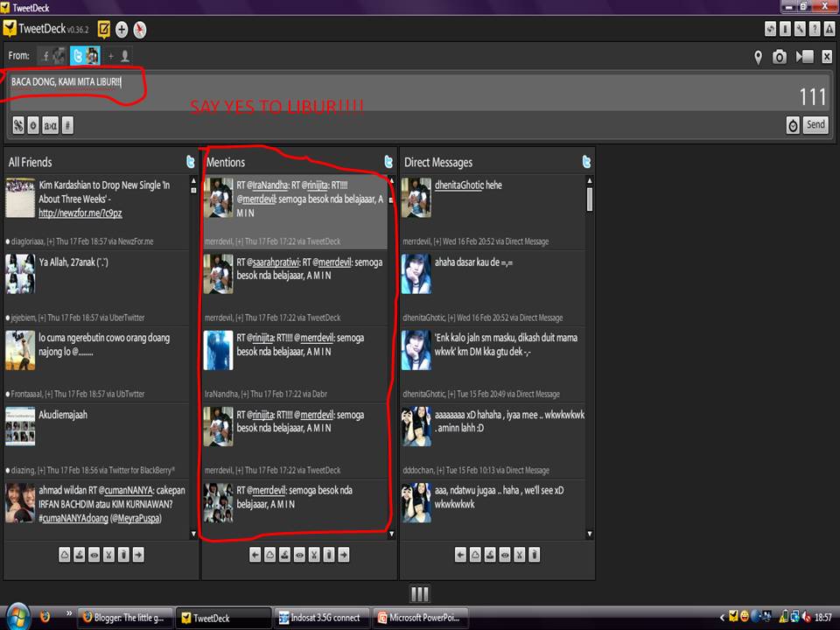Move Mentions column right with arrow
840x630 pixels.
point(343,555)
